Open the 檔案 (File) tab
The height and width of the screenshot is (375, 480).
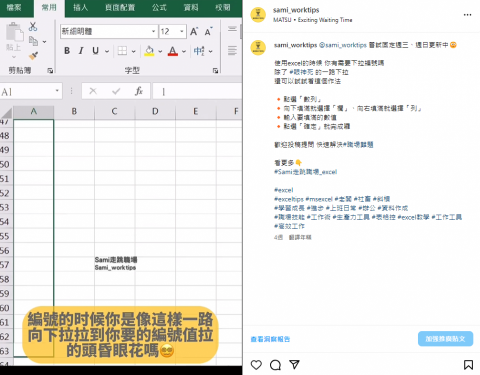tap(14, 7)
